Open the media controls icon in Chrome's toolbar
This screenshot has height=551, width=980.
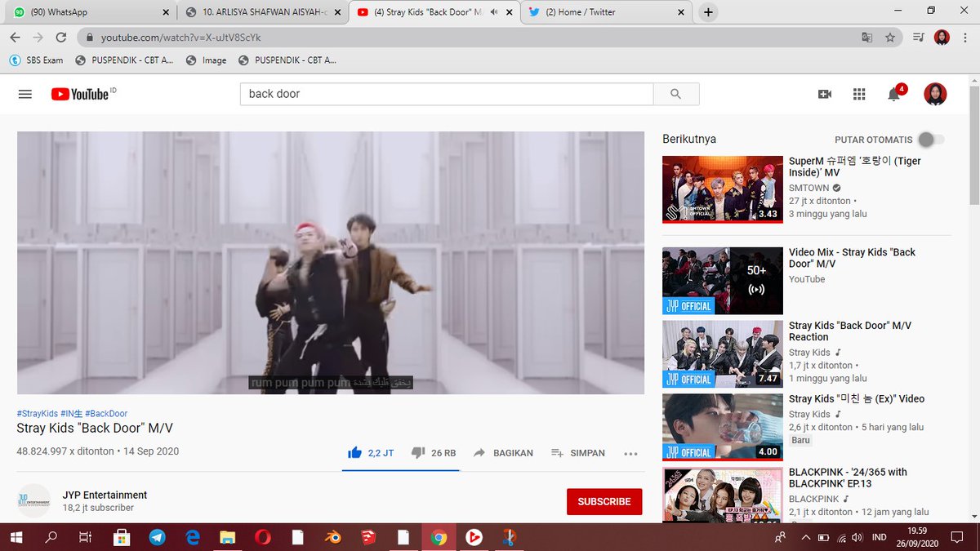point(919,38)
